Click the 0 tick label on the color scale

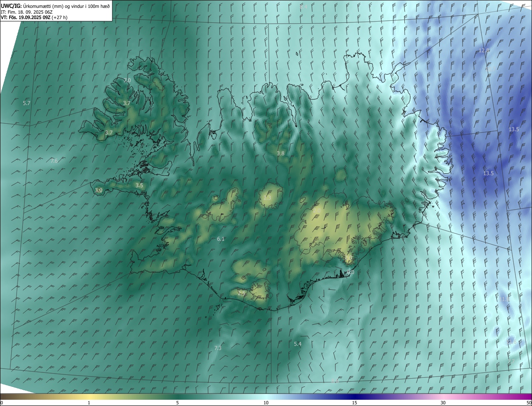coord(2,403)
